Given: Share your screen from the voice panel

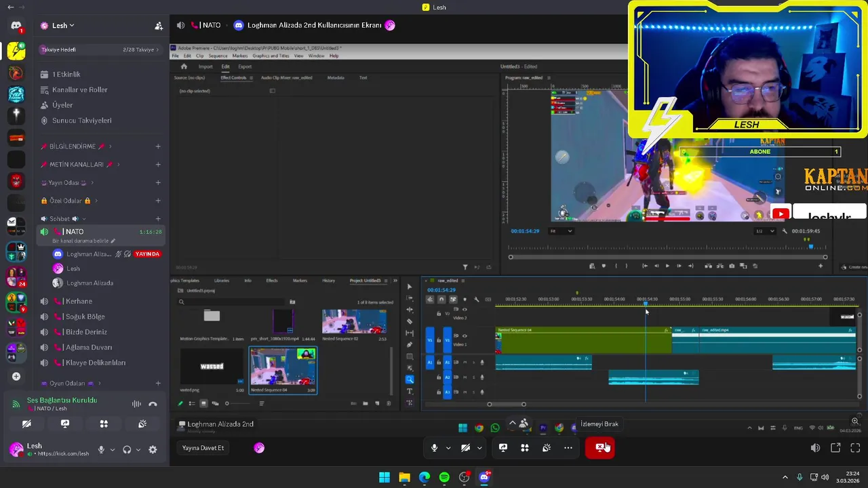Looking at the screenshot, I should click(65, 424).
